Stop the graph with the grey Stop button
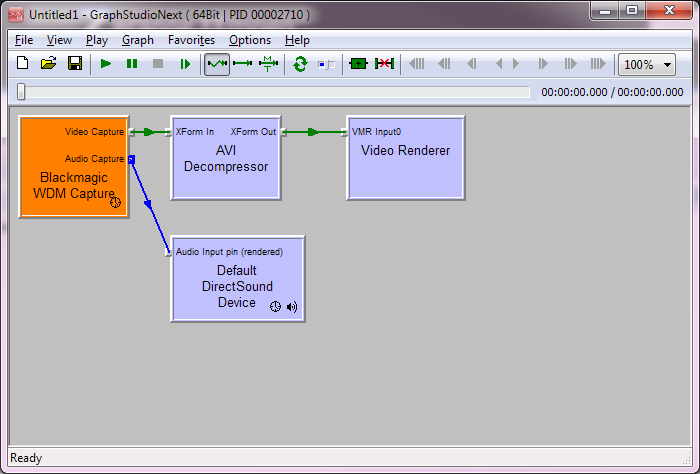Viewport: 700px width, 474px height. 158,64
